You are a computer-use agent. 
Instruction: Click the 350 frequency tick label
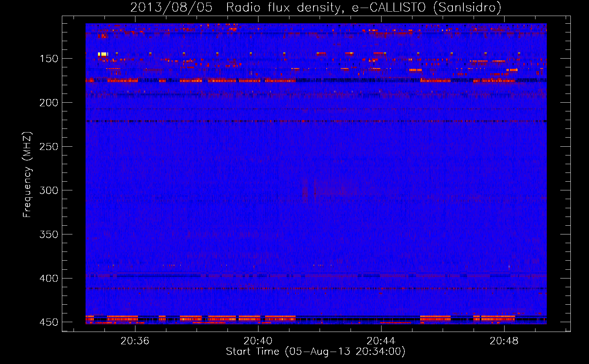(49, 234)
